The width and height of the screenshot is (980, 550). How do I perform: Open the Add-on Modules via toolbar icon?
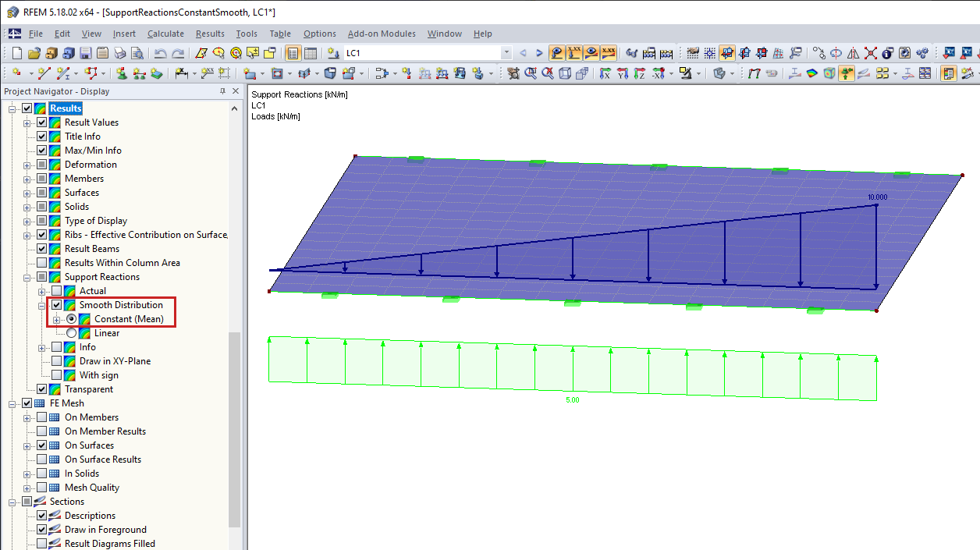point(922,52)
